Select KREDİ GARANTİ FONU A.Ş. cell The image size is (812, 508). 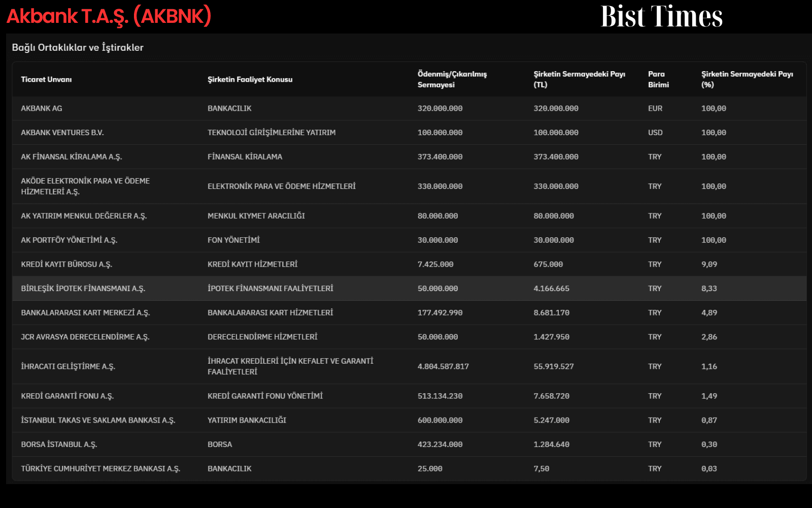click(x=67, y=396)
